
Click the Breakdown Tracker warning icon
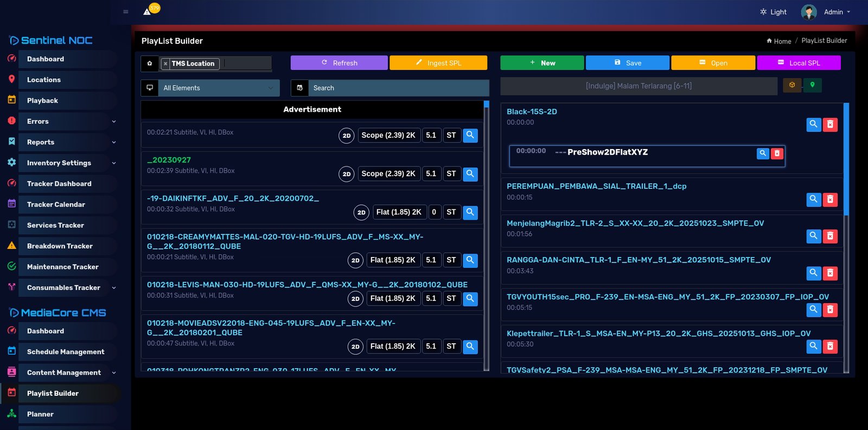click(11, 246)
